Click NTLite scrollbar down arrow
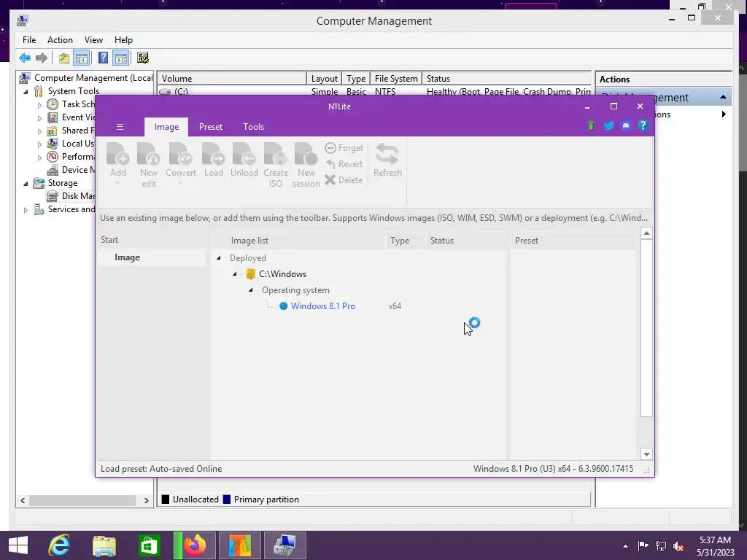747x560 pixels. tap(646, 454)
